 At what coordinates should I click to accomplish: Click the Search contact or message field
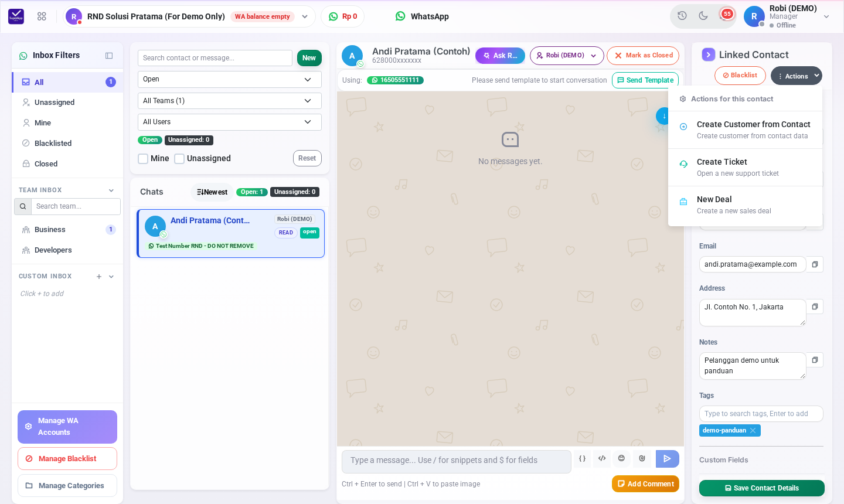coord(215,58)
